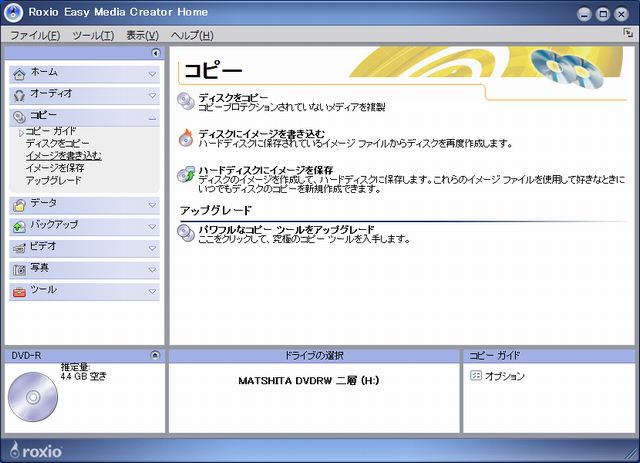
Task: Click the ディスクをコピー disc icon in main pane
Action: (186, 102)
